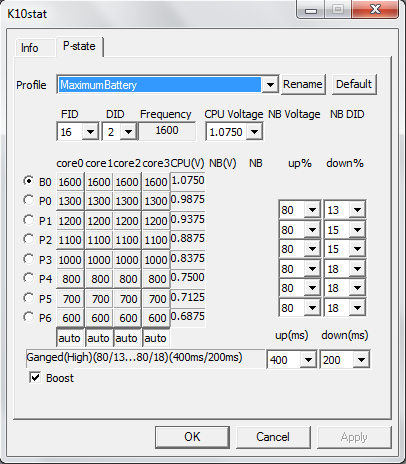
Task: Confirm with the OK button
Action: [x=192, y=437]
